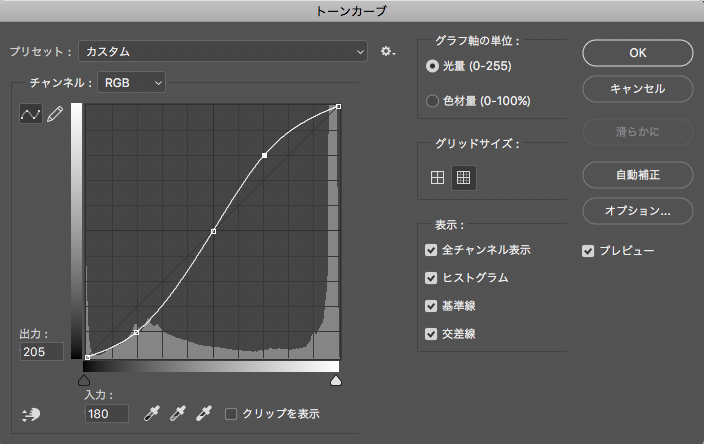Toggle プレビュー checkbox
The width and height of the screenshot is (704, 444).
[588, 251]
